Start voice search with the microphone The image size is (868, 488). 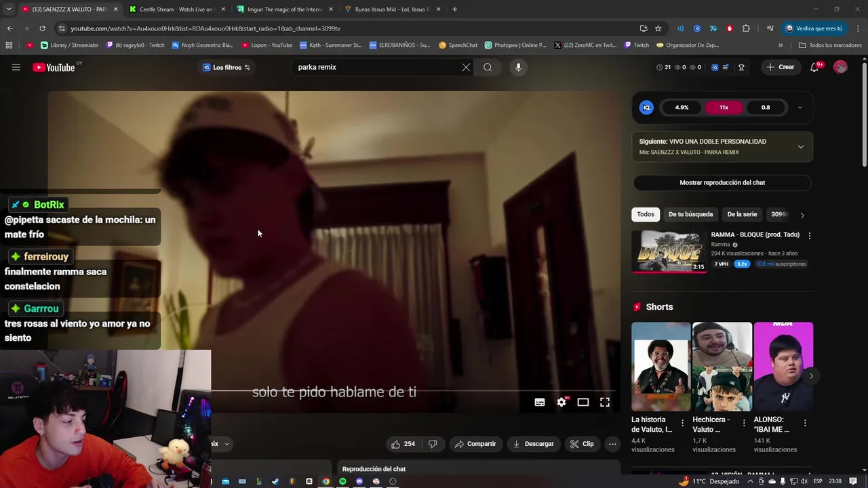pos(518,67)
